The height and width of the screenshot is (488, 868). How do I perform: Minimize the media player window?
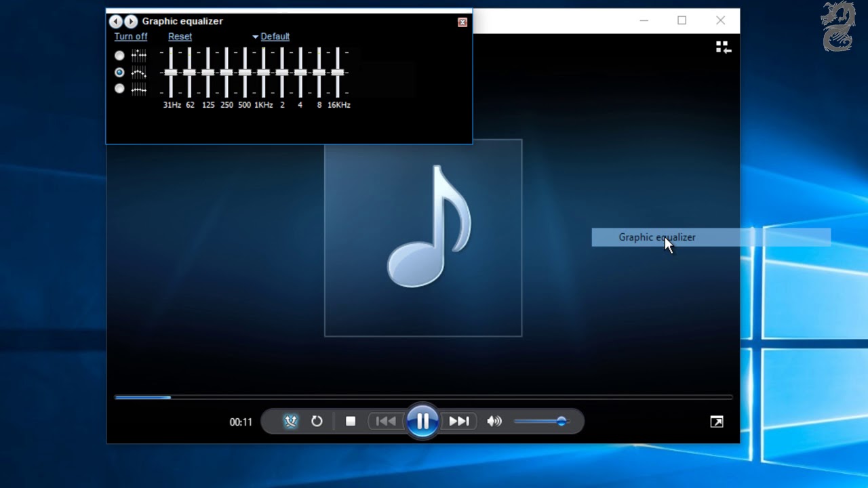644,21
